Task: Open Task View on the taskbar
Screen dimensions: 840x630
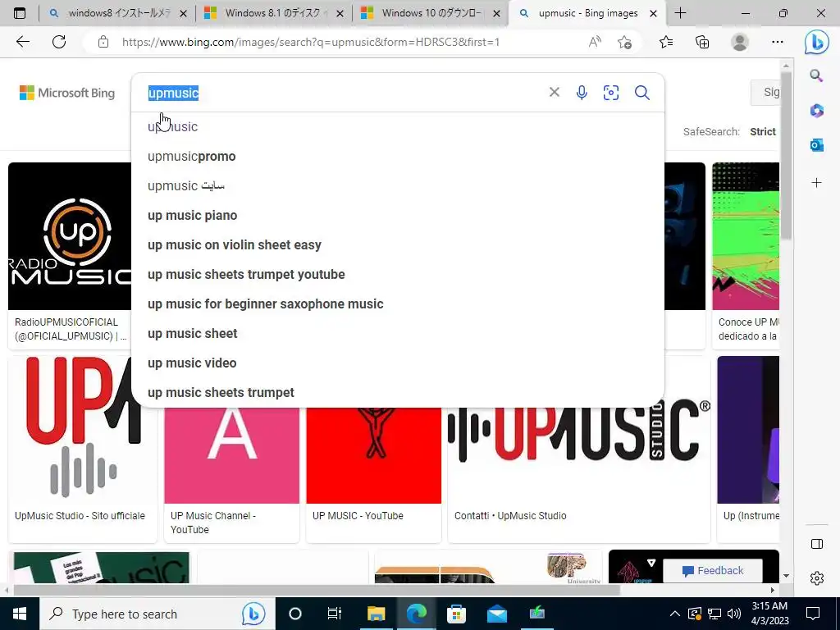Action: coord(335,614)
